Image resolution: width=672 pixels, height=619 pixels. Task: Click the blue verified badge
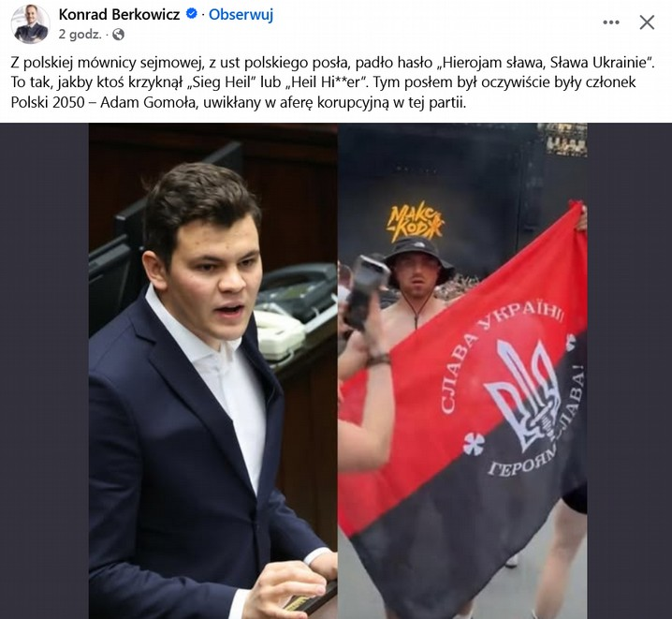click(x=192, y=14)
